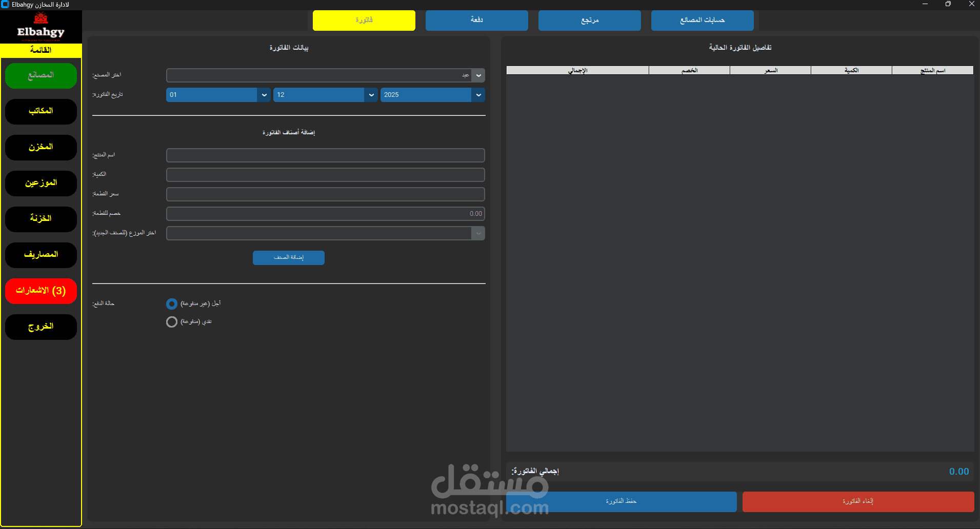Open المصاريف from the sidebar
The height and width of the screenshot is (529, 980).
pyautogui.click(x=41, y=255)
